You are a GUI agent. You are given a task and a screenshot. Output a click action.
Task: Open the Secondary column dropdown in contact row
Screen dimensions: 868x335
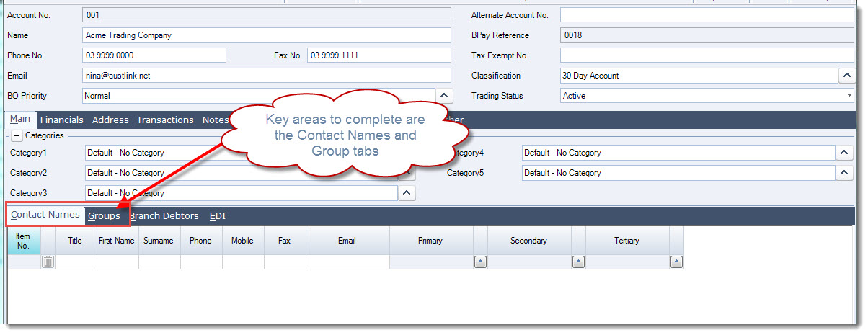coord(578,262)
